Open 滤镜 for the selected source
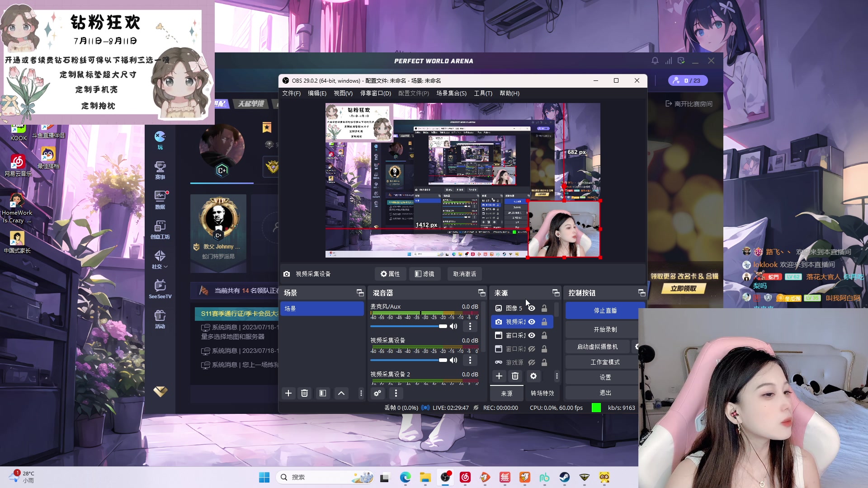 [425, 274]
